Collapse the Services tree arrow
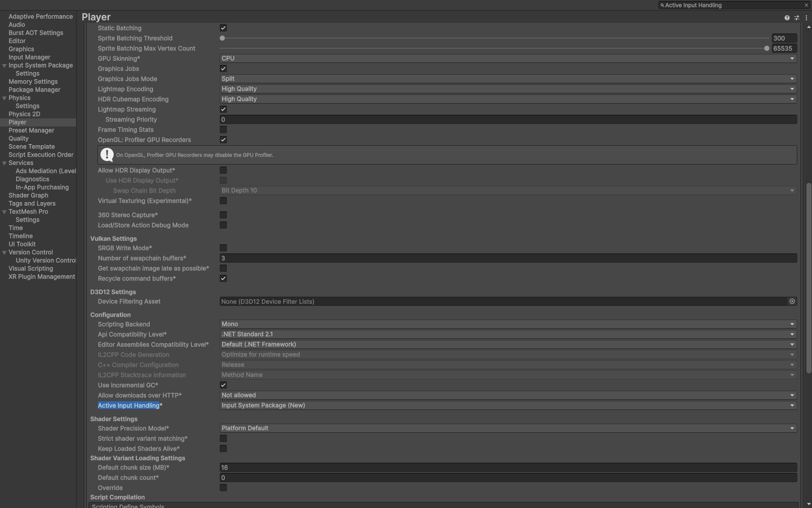This screenshot has width=812, height=508. (5, 163)
